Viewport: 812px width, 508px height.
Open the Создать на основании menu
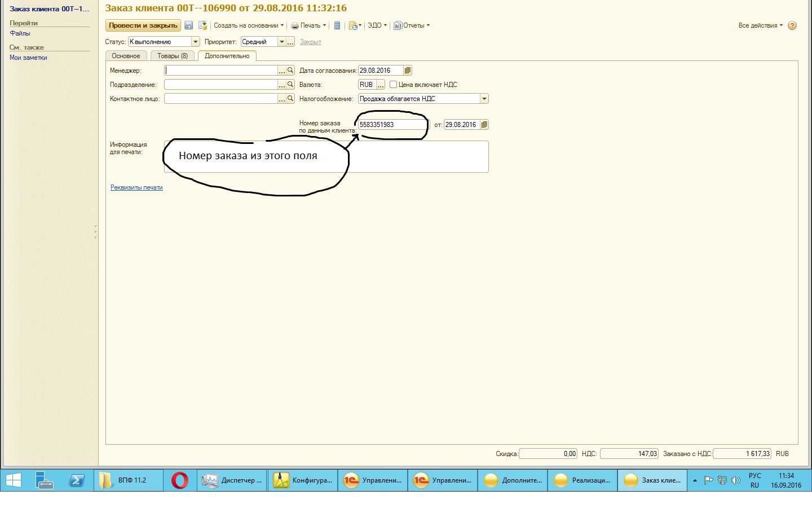pos(248,25)
